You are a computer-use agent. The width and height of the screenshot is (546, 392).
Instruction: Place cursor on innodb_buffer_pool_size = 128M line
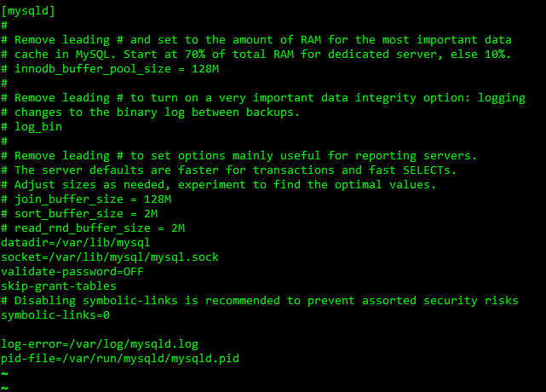pyautogui.click(x=110, y=69)
